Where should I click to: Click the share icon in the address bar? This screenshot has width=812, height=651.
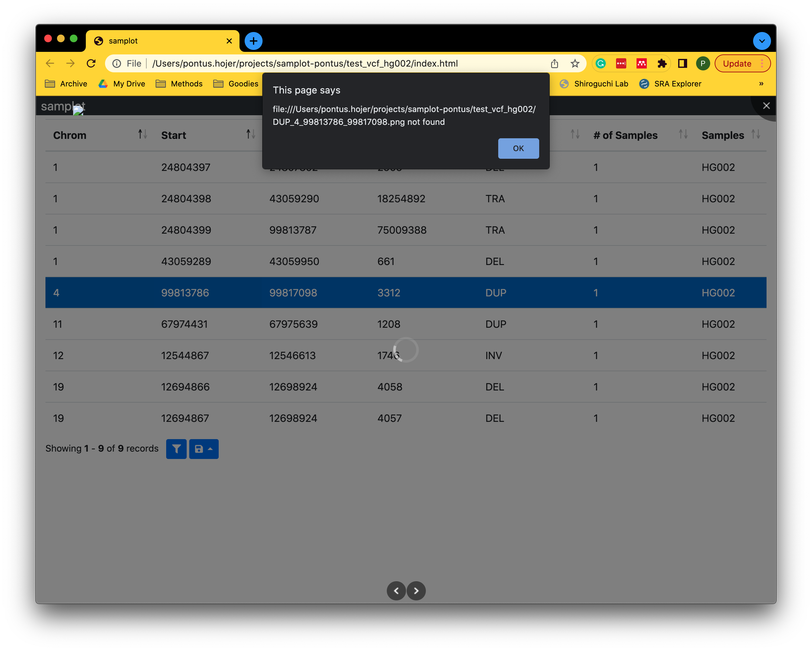[x=554, y=63]
